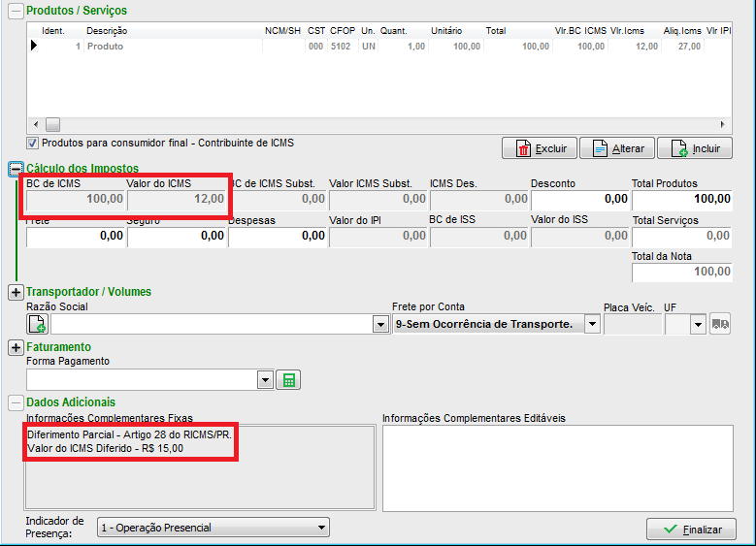Click the Alterar edit button
This screenshot has width=756, height=546.
pos(615,148)
